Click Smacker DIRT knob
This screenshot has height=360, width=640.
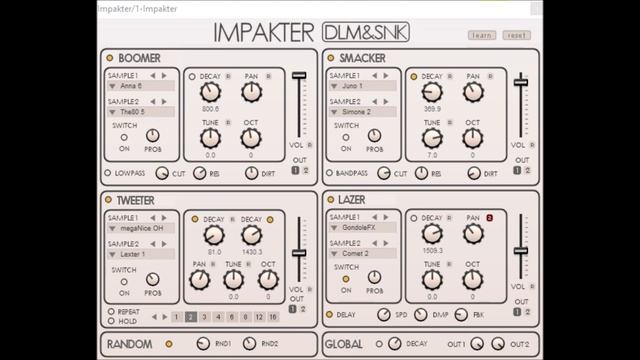pyautogui.click(x=474, y=173)
